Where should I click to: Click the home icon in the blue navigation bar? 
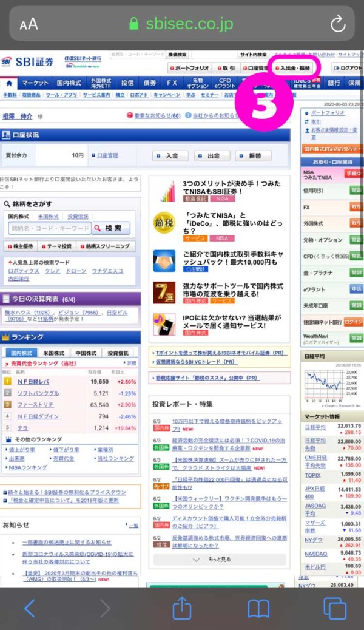tap(9, 83)
